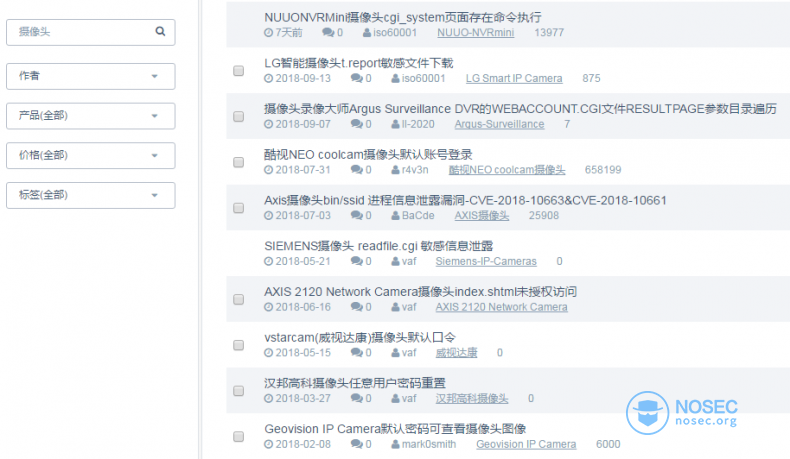Open the Argus Surveillance DVR目录遍历 title
This screenshot has width=790, height=459.
coord(520,109)
